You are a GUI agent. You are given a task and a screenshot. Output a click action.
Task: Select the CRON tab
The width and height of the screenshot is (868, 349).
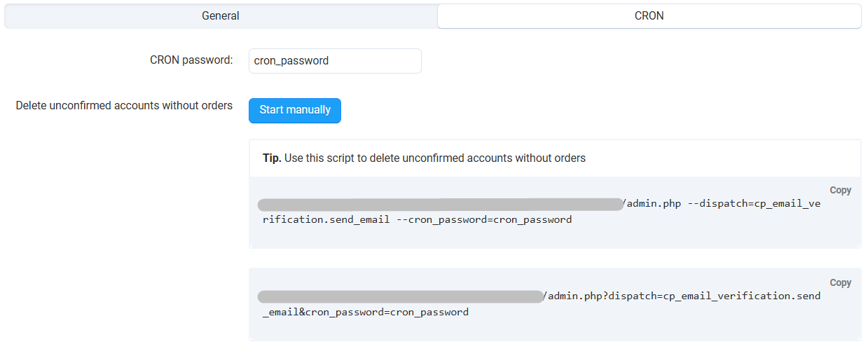point(649,15)
